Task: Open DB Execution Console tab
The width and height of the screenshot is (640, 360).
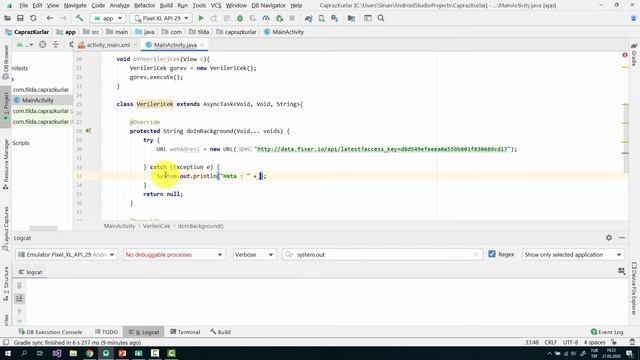Action: tap(50, 332)
